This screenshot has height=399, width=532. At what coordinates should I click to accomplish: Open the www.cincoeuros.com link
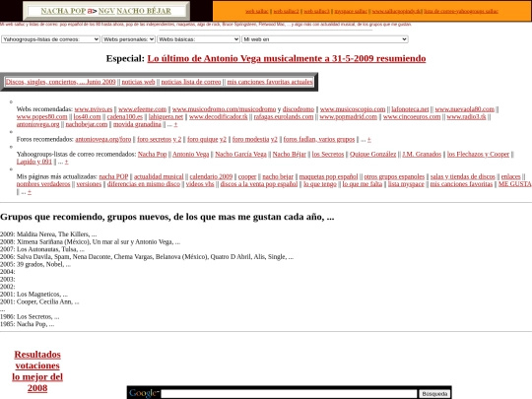point(412,116)
